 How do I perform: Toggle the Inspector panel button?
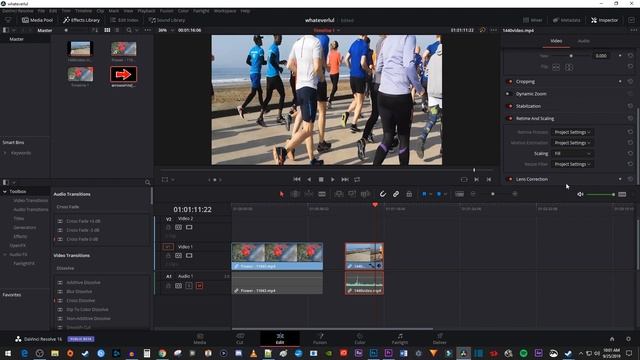pos(604,20)
